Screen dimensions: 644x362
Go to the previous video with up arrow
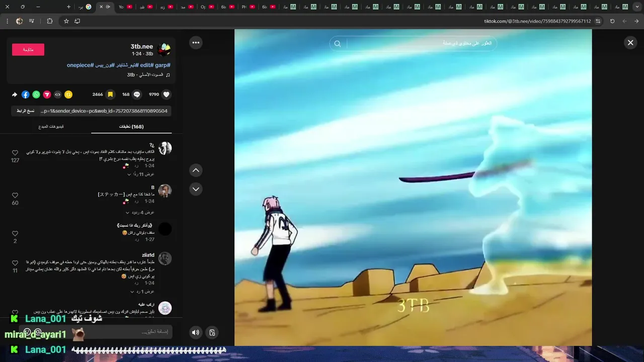coord(196,170)
